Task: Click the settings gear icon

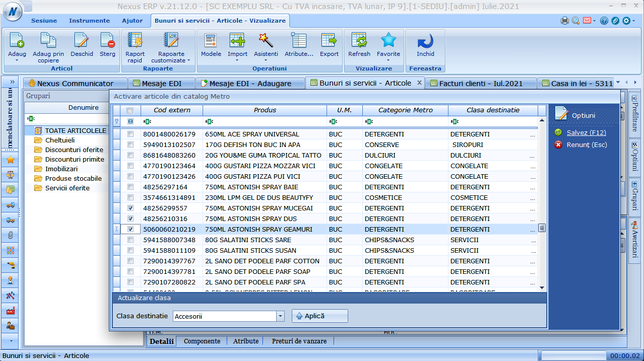Action: coord(626,21)
